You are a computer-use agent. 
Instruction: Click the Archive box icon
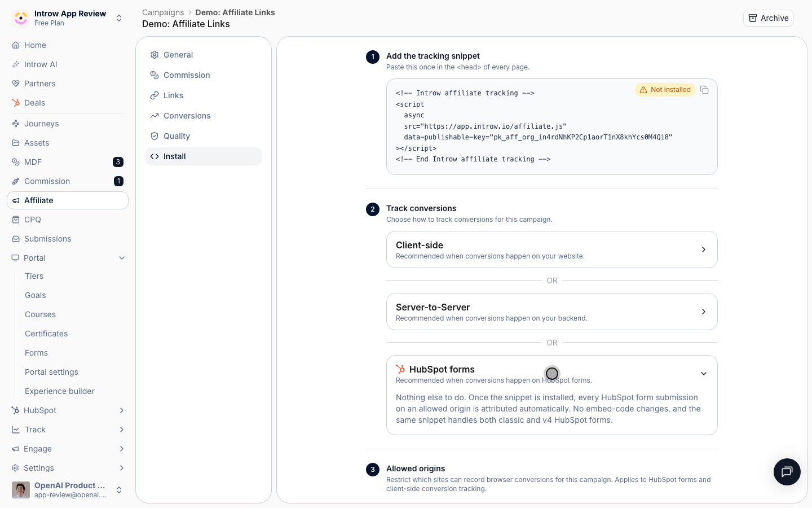753,18
